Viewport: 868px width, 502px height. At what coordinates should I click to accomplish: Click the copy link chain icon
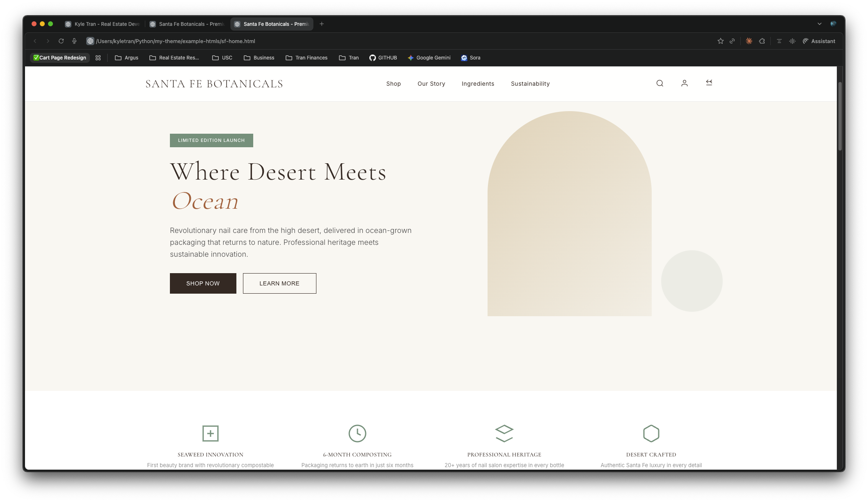tap(732, 41)
